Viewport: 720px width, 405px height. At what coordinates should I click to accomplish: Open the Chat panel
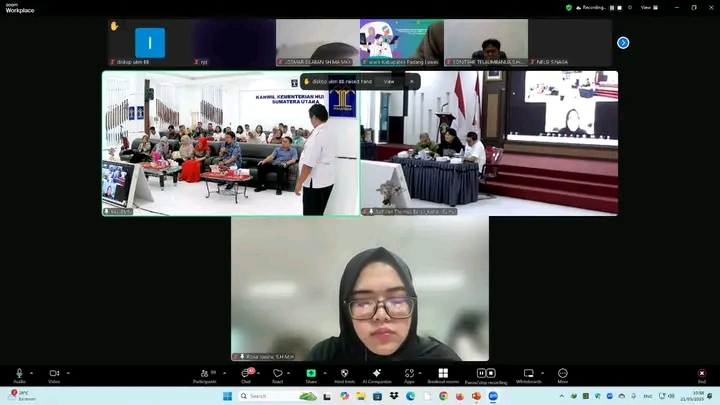245,374
